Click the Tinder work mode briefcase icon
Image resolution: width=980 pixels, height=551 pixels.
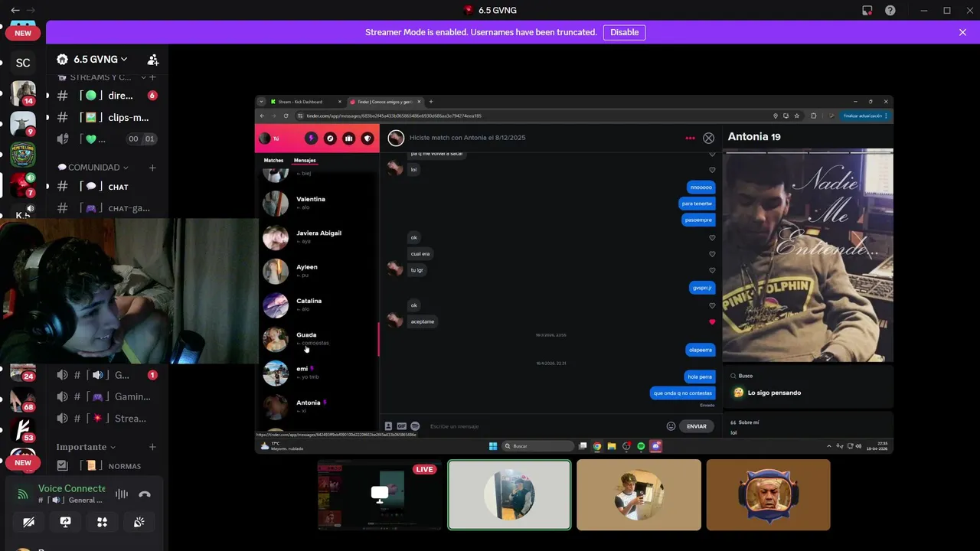[x=348, y=139]
